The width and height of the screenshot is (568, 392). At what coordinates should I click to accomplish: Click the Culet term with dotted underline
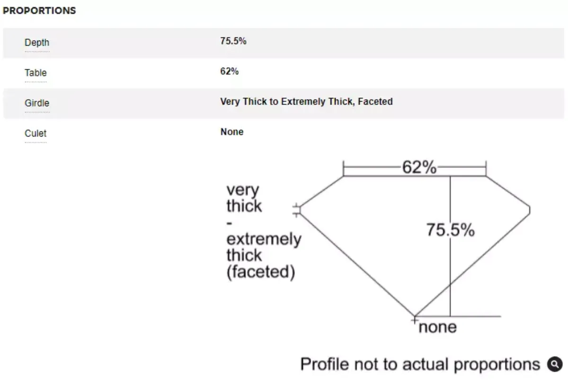35,133
